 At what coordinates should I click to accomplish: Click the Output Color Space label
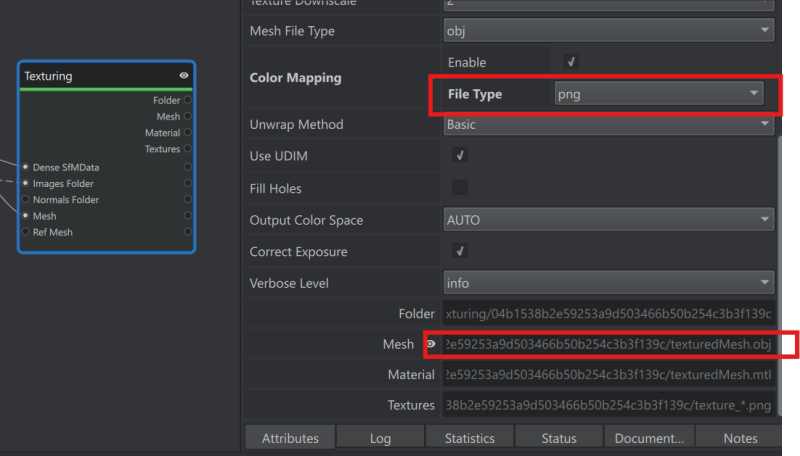306,220
